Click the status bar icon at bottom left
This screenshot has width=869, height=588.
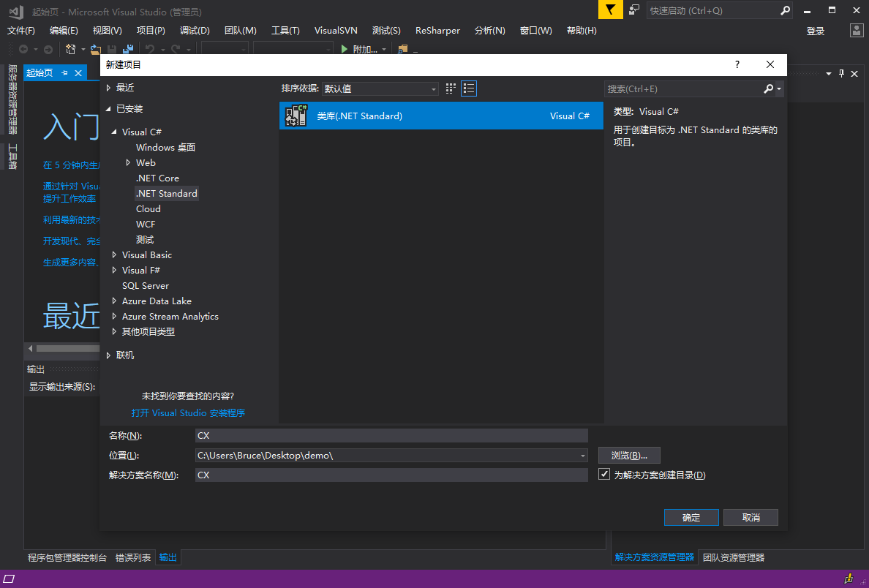(x=8, y=578)
